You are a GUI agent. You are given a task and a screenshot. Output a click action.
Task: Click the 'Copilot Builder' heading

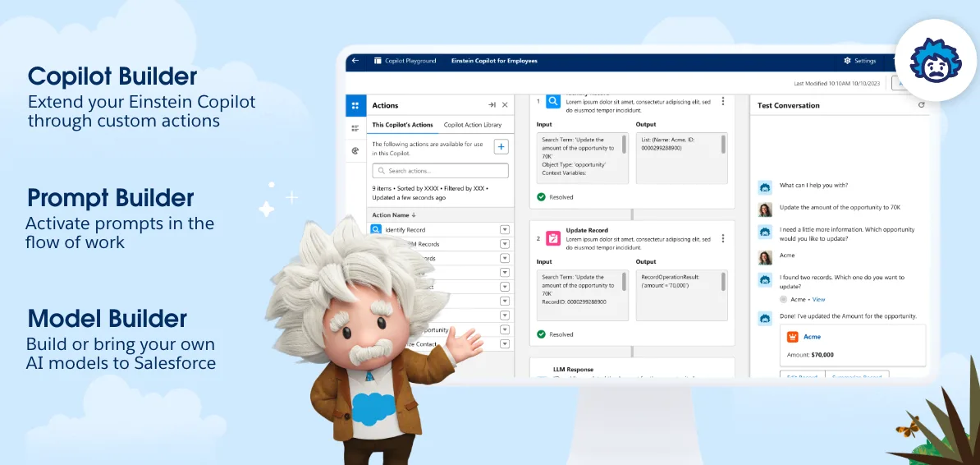112,76
